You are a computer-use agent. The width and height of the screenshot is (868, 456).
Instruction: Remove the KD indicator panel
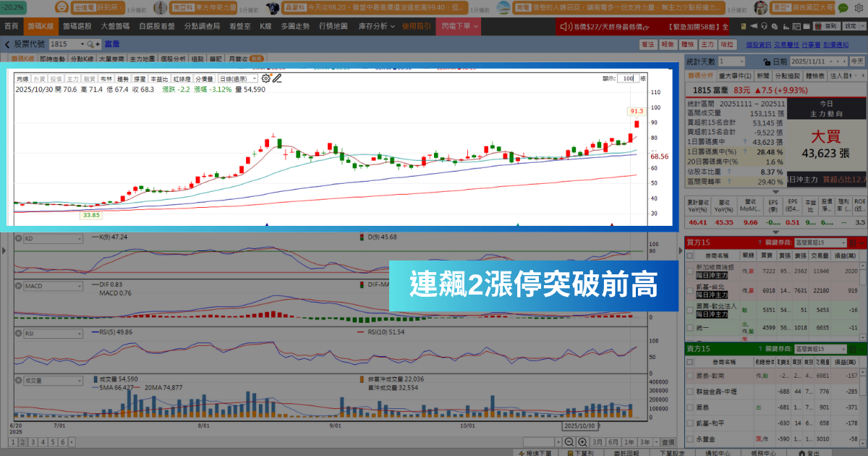(19, 237)
